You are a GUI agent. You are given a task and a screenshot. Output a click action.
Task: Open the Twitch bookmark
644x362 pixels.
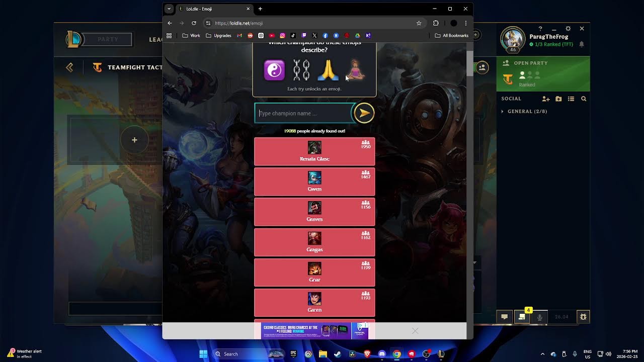[304, 36]
